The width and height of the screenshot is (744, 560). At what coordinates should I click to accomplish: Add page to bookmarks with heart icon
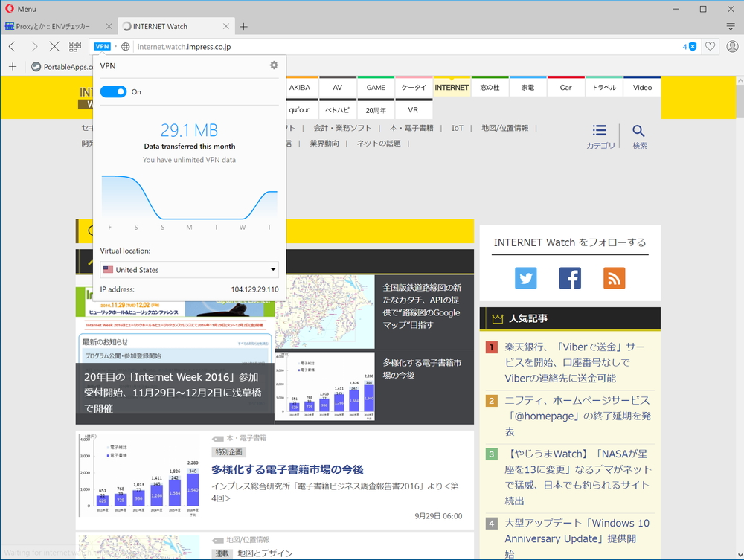click(x=710, y=46)
